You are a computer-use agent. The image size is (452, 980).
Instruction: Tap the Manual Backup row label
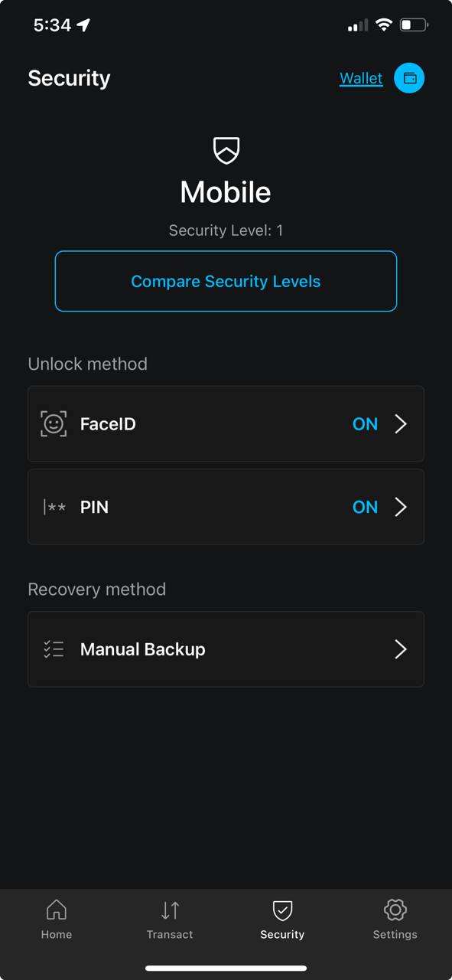click(x=143, y=649)
